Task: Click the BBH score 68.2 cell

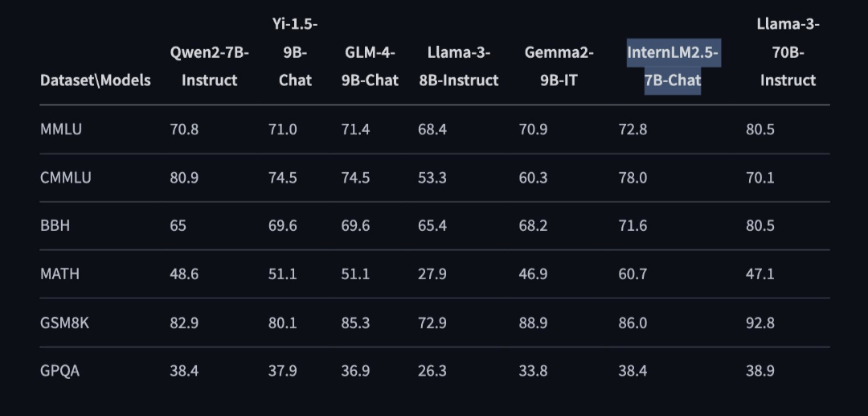Action: pos(533,225)
